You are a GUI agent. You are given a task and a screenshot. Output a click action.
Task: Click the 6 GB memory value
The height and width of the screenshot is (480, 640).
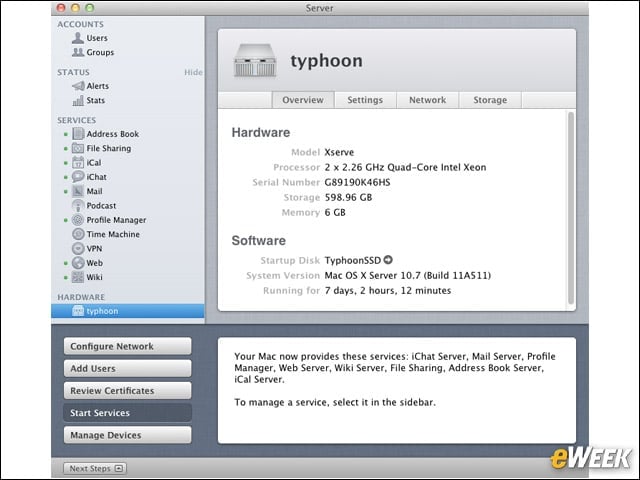335,213
